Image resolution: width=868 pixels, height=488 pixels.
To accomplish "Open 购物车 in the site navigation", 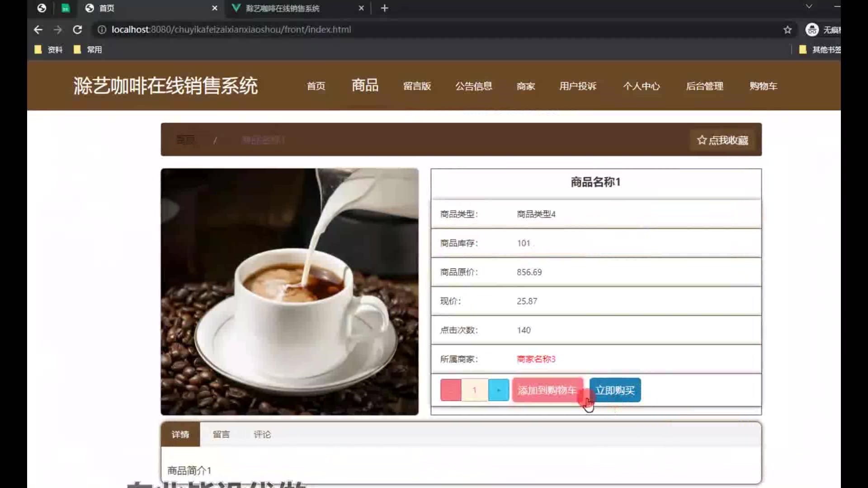I will click(763, 86).
